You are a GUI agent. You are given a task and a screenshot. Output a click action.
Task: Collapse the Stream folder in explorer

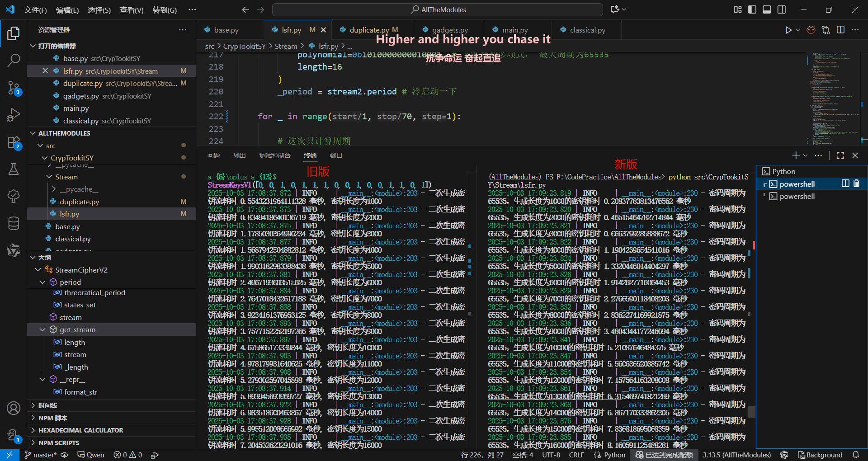(50, 177)
